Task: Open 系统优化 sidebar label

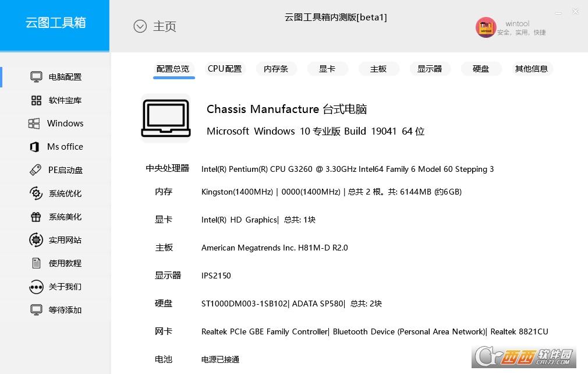Action: (65, 193)
